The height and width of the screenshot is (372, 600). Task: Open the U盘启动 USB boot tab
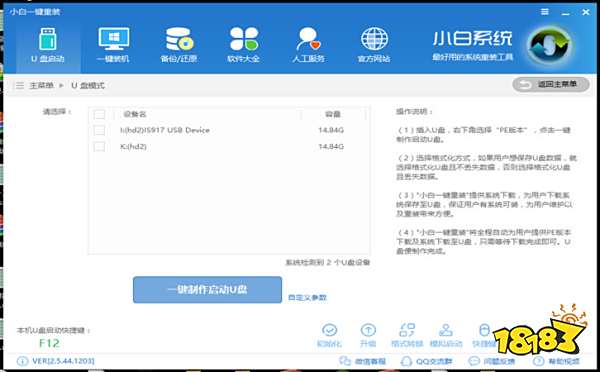[x=48, y=45]
